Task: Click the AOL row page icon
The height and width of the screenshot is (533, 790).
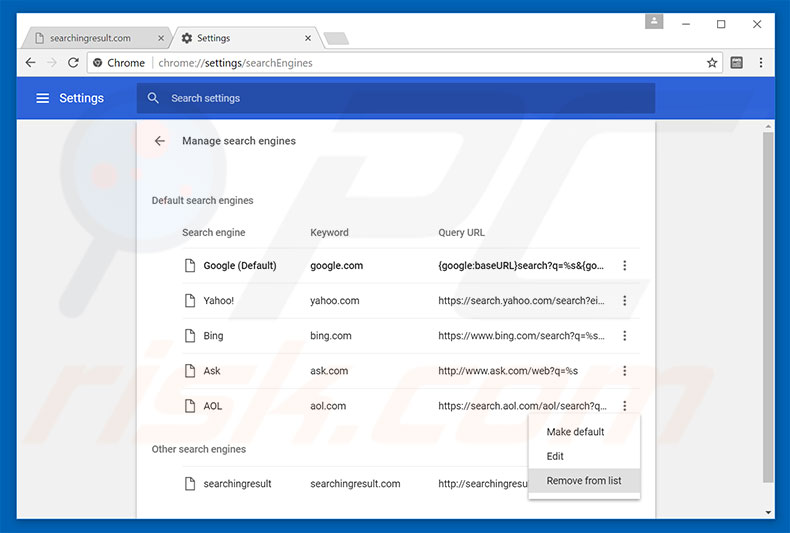Action: coord(190,406)
